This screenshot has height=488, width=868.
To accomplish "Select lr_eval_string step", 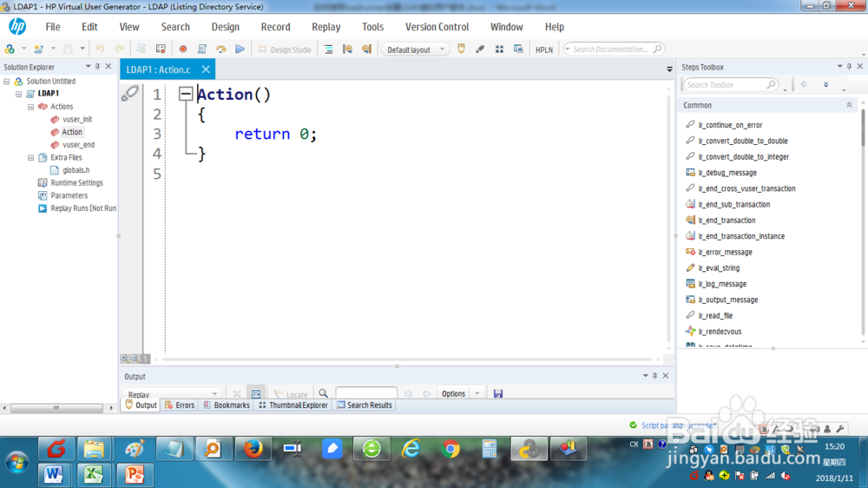I will tap(719, 268).
